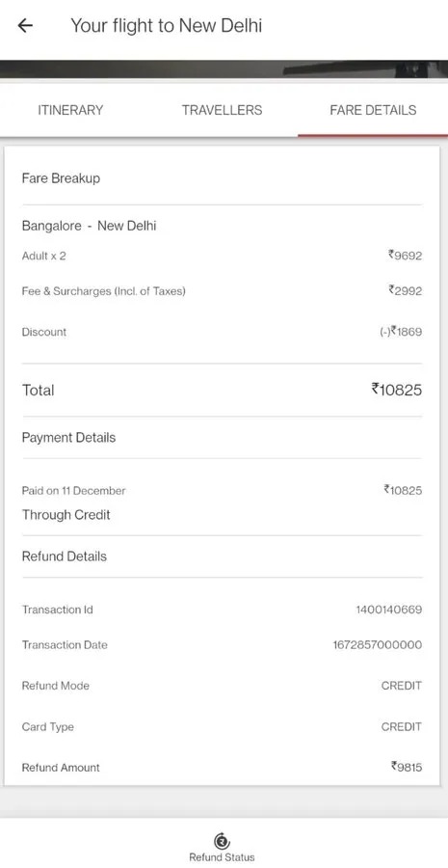Click the Fee & Surcharges row label
Viewport: 448px width, 868px height.
[103, 291]
